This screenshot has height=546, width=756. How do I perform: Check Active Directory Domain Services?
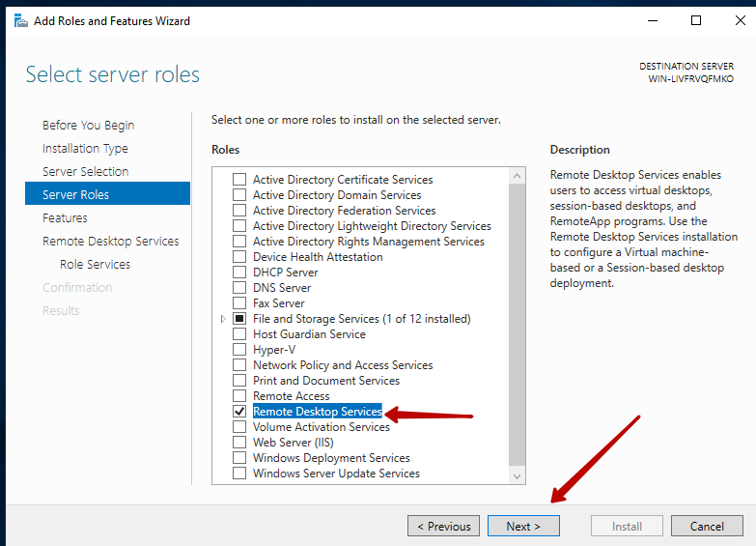(239, 195)
